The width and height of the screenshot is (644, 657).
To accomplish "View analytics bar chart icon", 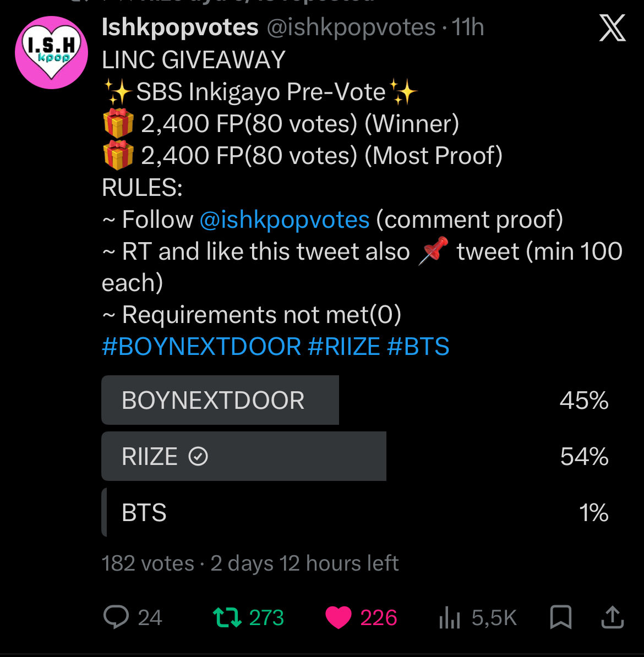I will tap(450, 617).
